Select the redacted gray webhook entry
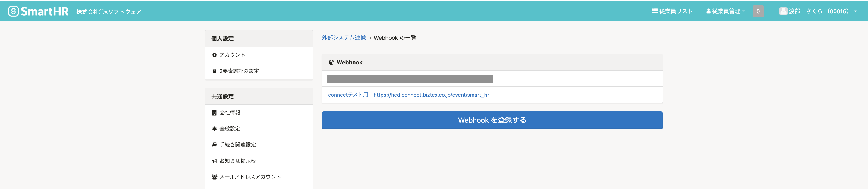 pyautogui.click(x=410, y=79)
